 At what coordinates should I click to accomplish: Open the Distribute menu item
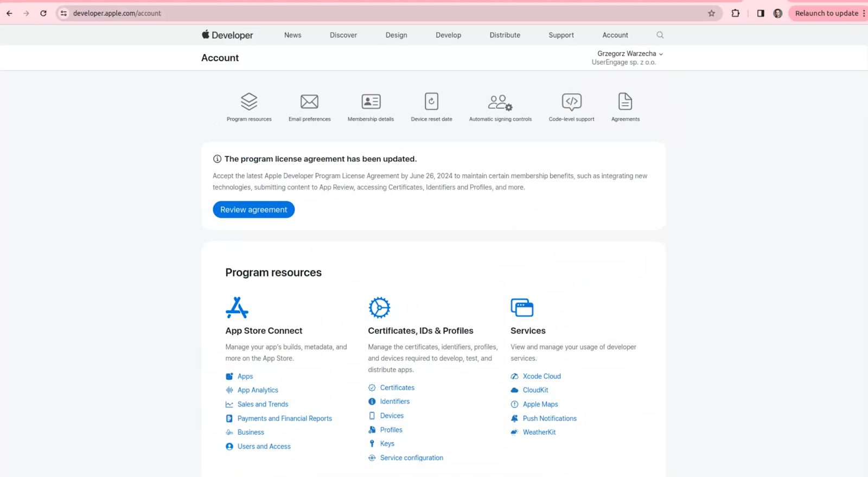tap(505, 35)
